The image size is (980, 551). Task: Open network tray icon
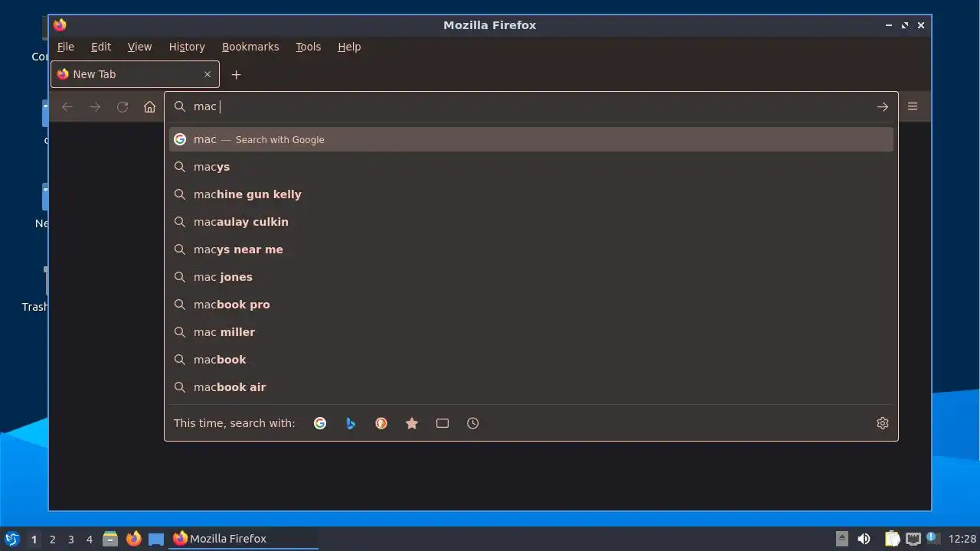913,539
